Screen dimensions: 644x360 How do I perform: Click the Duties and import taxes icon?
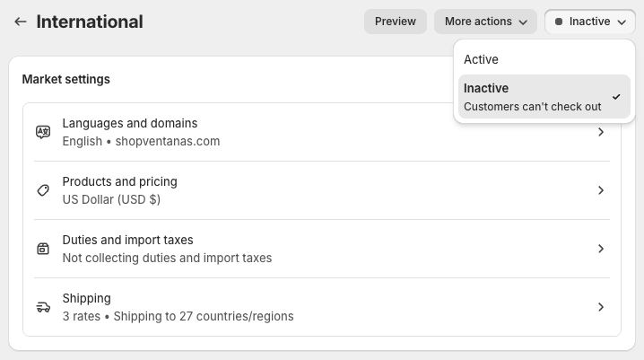click(43, 249)
